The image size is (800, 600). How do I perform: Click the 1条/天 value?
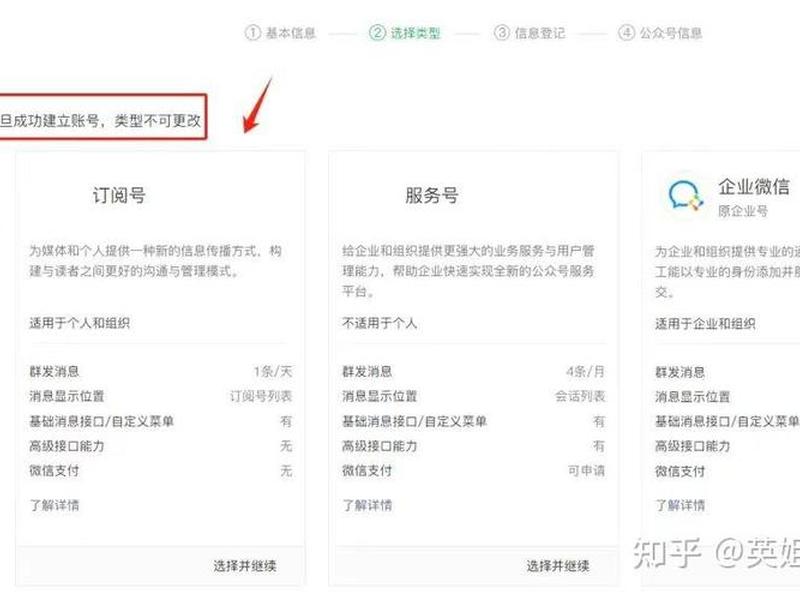(x=273, y=371)
